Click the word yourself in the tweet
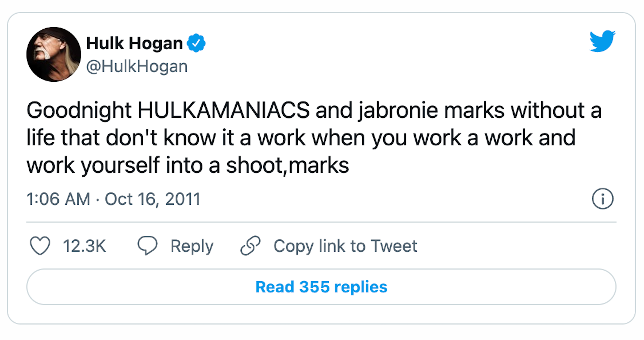Image resolution: width=644 pixels, height=340 pixels. pyautogui.click(x=120, y=165)
